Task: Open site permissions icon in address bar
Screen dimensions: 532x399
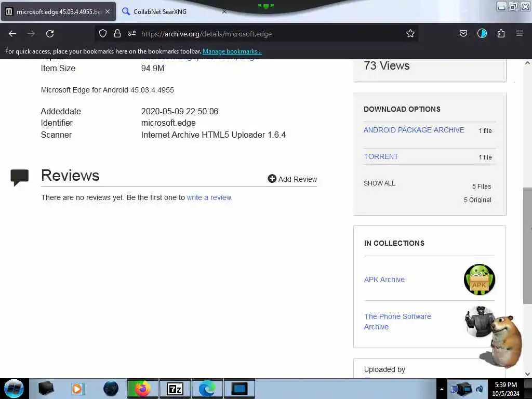Action: pos(132,33)
